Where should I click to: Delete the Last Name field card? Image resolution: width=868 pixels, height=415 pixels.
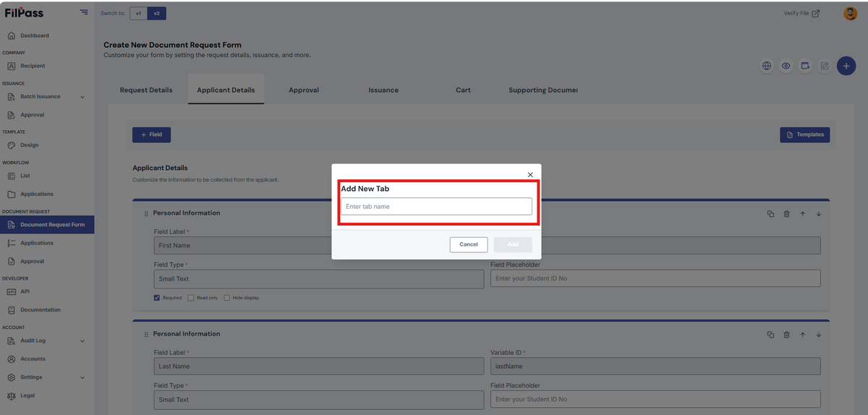point(787,335)
